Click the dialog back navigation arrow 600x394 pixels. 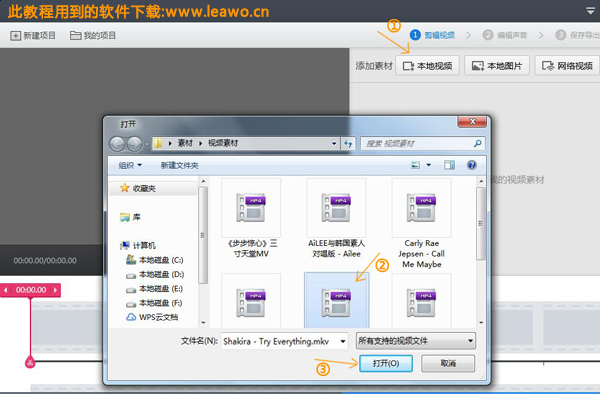tap(117, 144)
